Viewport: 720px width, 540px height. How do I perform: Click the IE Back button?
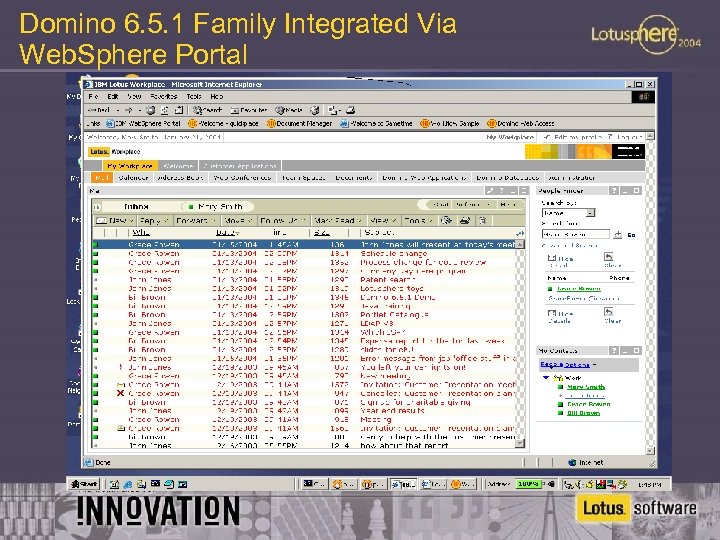(100, 110)
